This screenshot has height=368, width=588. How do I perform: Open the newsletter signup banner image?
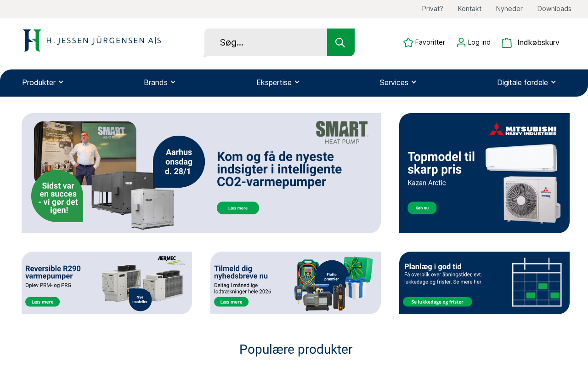[x=295, y=283]
